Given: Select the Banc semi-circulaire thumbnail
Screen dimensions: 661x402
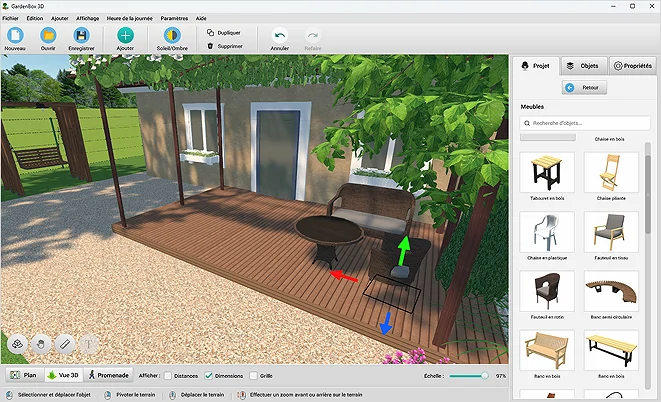Looking at the screenshot, I should click(x=611, y=291).
